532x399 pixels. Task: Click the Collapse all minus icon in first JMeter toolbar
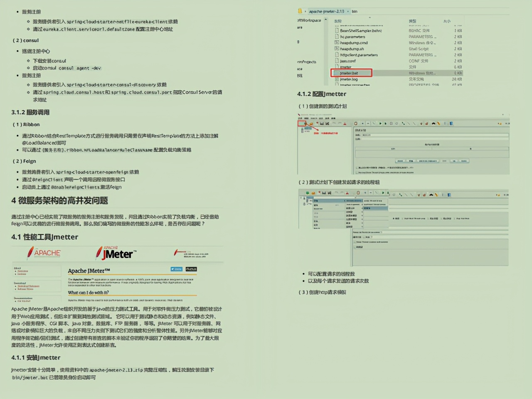[x=368, y=123]
